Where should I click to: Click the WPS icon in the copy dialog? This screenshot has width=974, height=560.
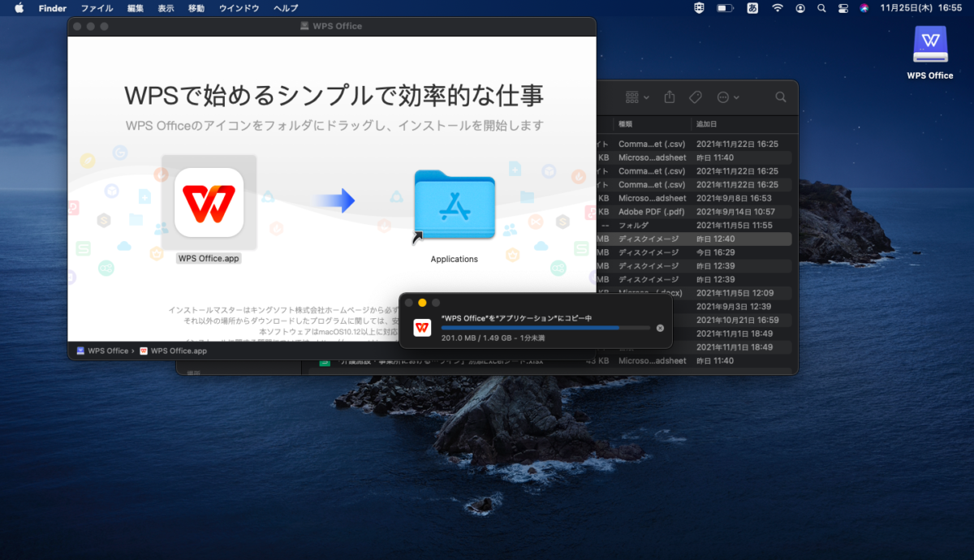point(422,327)
